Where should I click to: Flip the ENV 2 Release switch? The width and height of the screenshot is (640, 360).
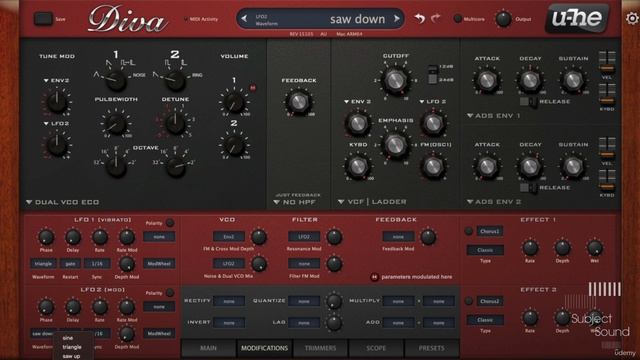click(x=528, y=188)
